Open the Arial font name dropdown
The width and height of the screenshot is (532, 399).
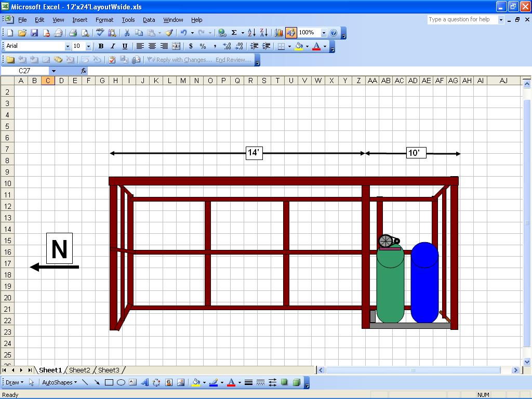[x=67, y=46]
